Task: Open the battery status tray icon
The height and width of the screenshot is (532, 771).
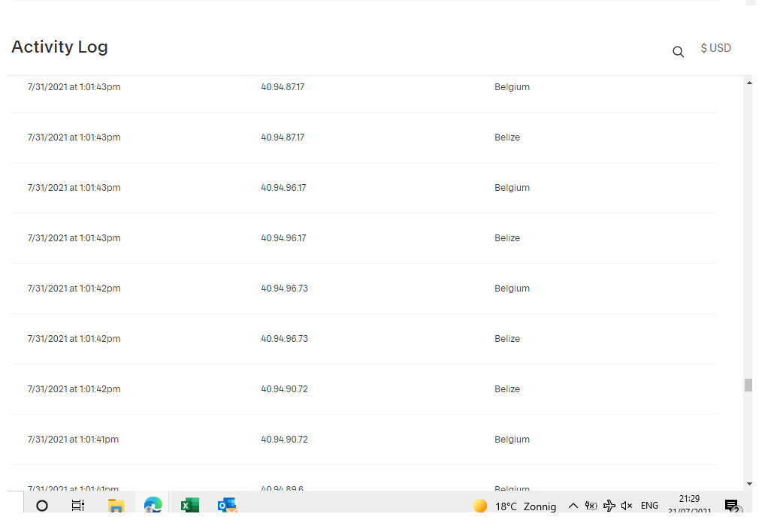Action: click(x=591, y=506)
